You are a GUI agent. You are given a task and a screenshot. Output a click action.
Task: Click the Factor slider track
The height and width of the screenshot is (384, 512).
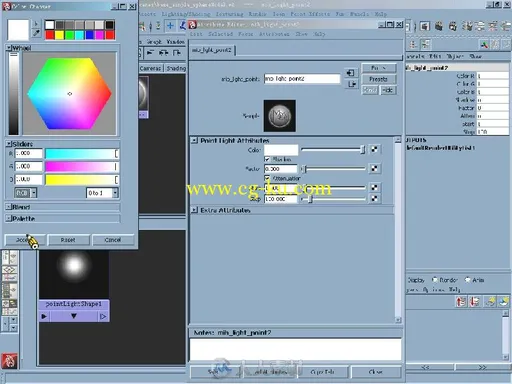click(333, 169)
